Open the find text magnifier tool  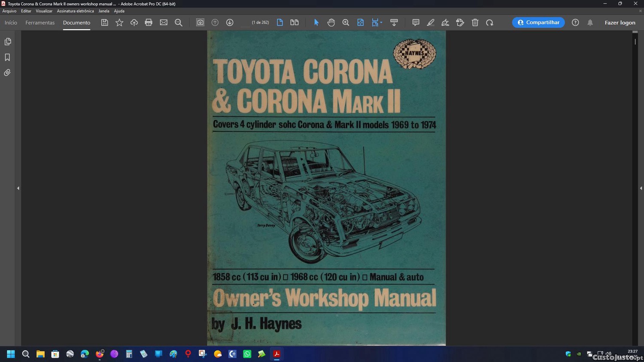(x=179, y=22)
